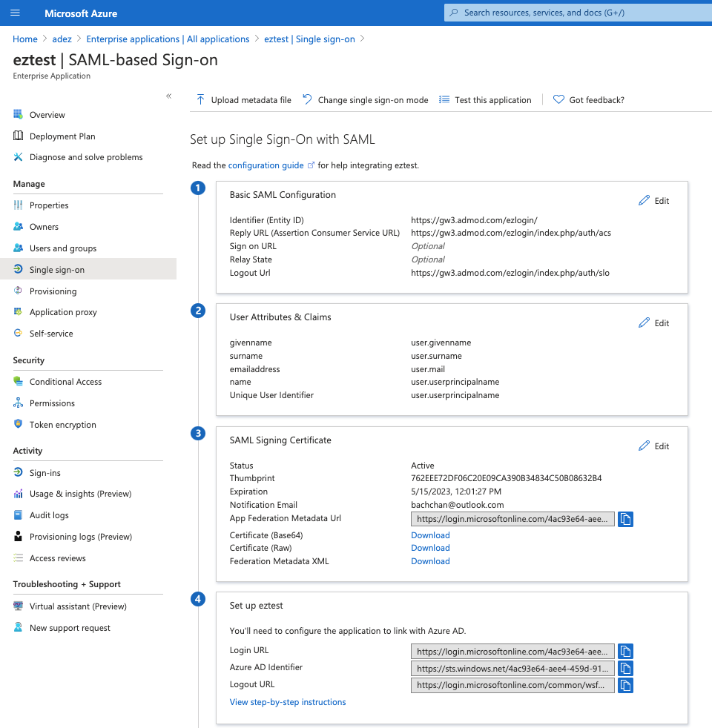The width and height of the screenshot is (712, 728).
Task: Click thumbprint value 762EEE72DF06...
Action: click(507, 477)
